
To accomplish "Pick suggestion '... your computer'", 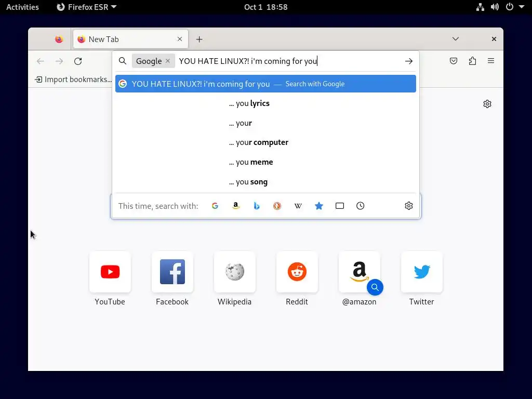I will (265, 142).
